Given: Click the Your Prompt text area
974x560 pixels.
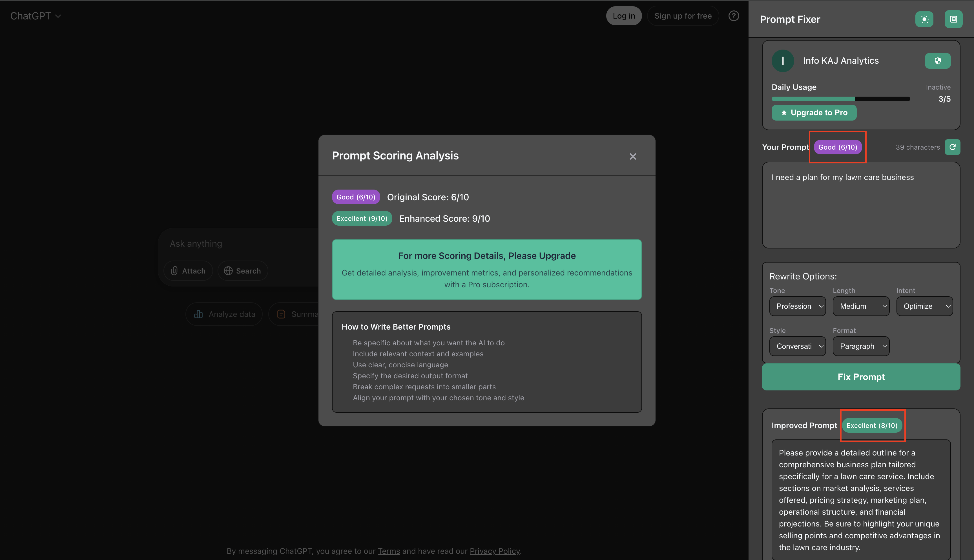Looking at the screenshot, I should tap(861, 205).
